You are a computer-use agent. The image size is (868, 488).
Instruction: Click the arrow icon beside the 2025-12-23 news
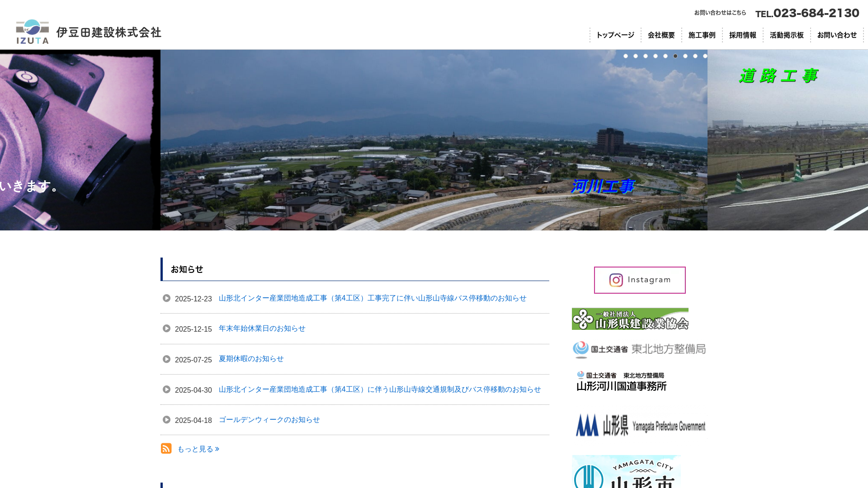tap(166, 298)
